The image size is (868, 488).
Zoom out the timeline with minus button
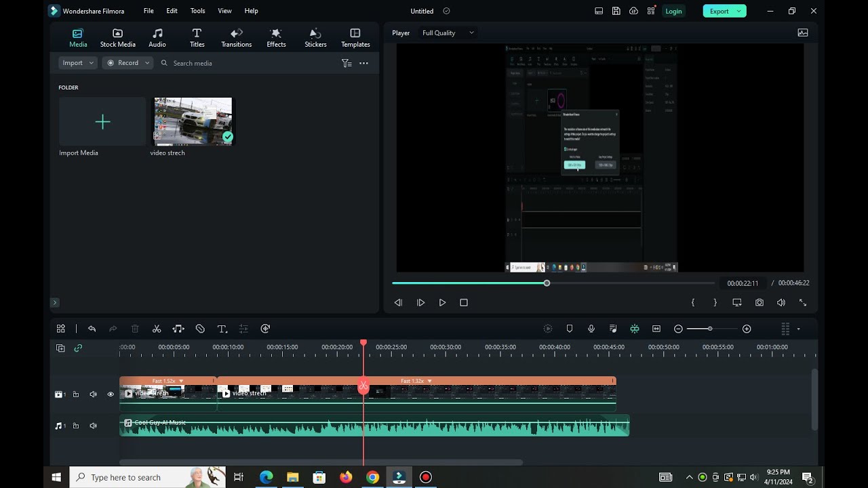678,329
